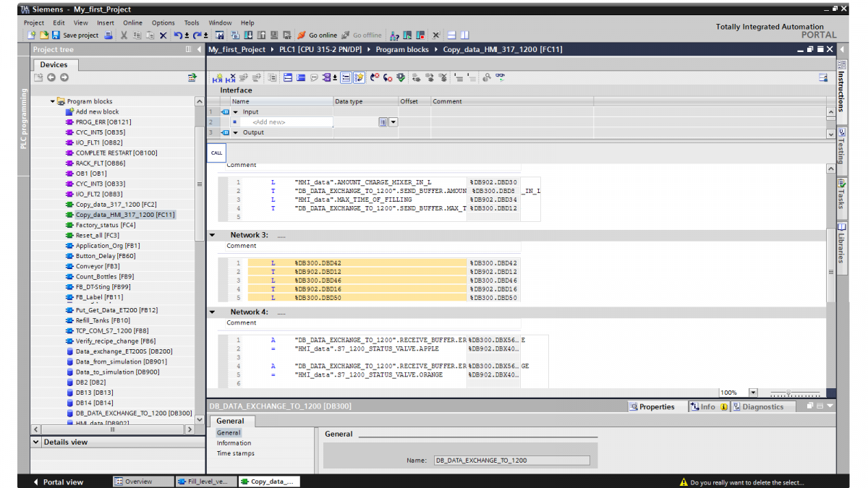Click the Undo arrow icon
Viewport: 868px width, 488px height.
177,35
